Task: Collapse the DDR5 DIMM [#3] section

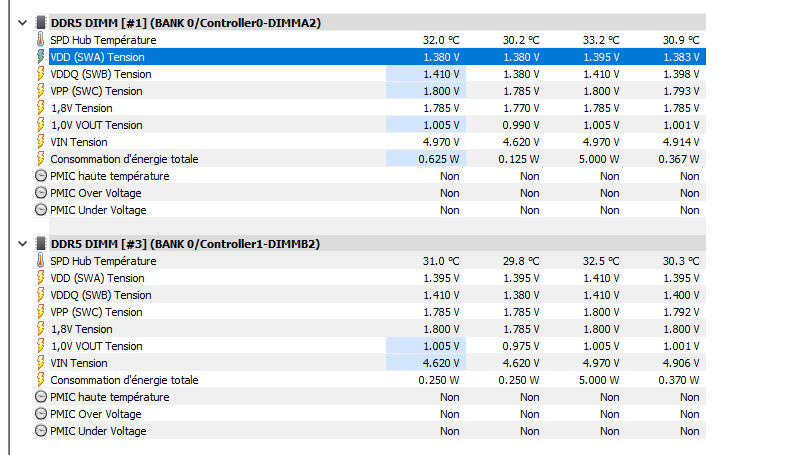Action: 23,243
